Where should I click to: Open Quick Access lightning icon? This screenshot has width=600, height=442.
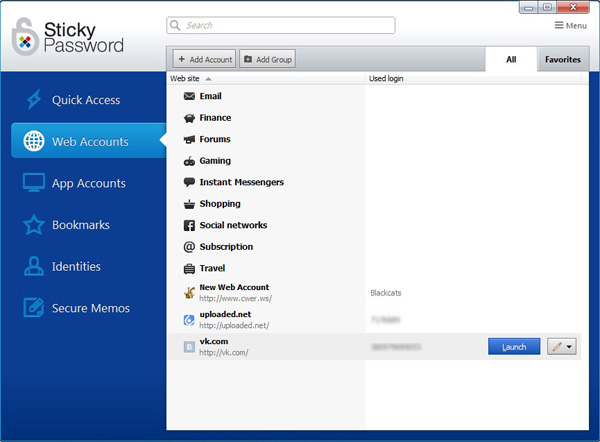[34, 99]
